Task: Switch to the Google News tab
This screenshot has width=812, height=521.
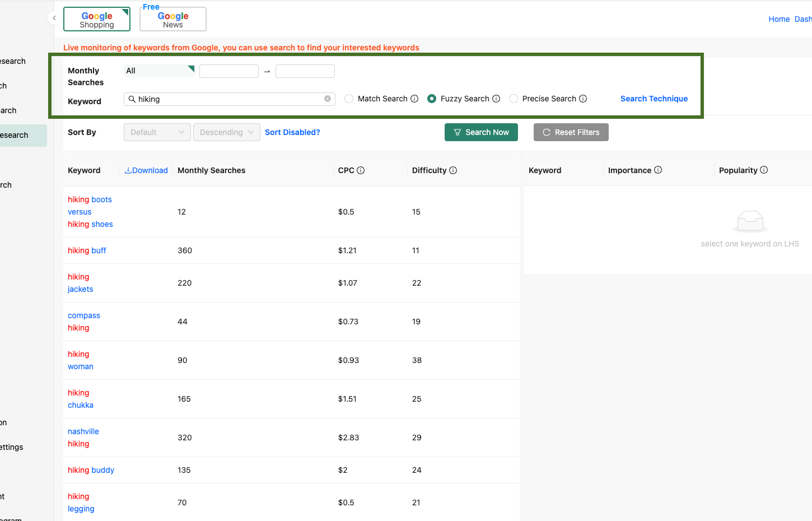Action: pos(172,18)
